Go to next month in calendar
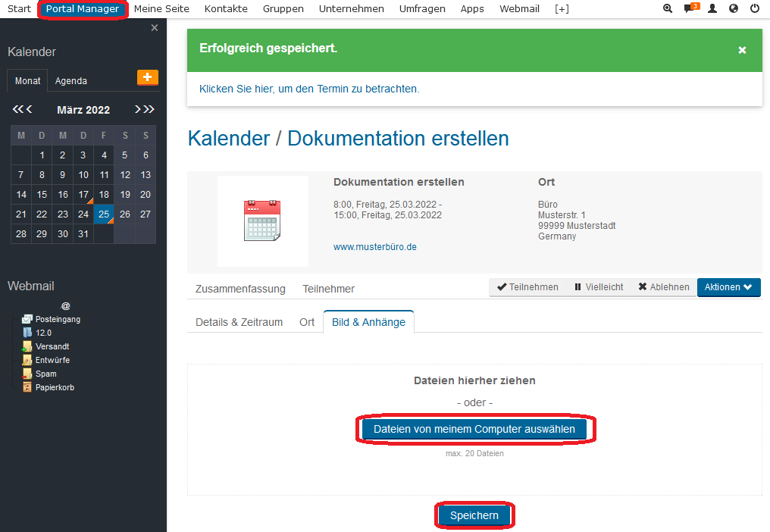This screenshot has width=770, height=532. coord(138,109)
